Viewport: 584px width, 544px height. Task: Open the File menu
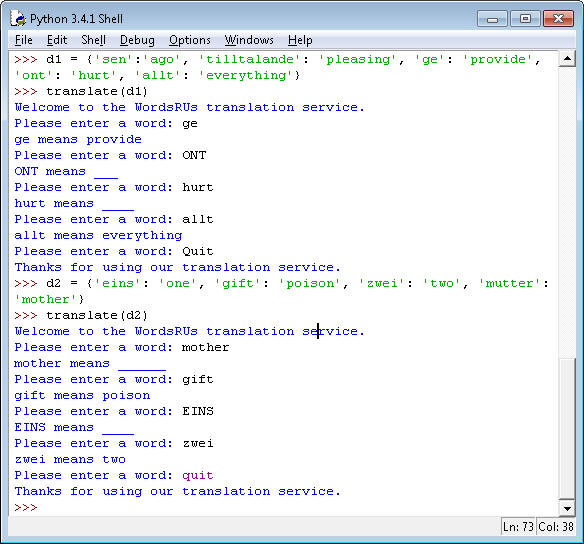pos(24,40)
